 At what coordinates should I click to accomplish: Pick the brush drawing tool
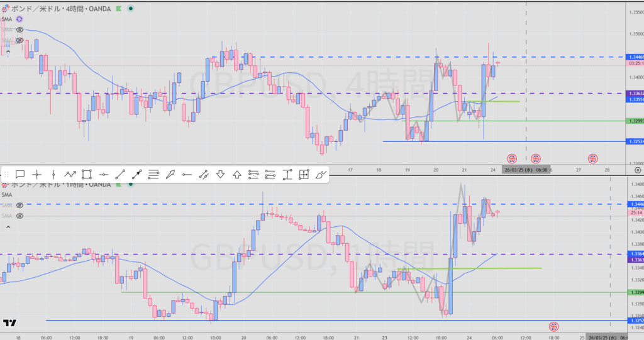(x=321, y=175)
